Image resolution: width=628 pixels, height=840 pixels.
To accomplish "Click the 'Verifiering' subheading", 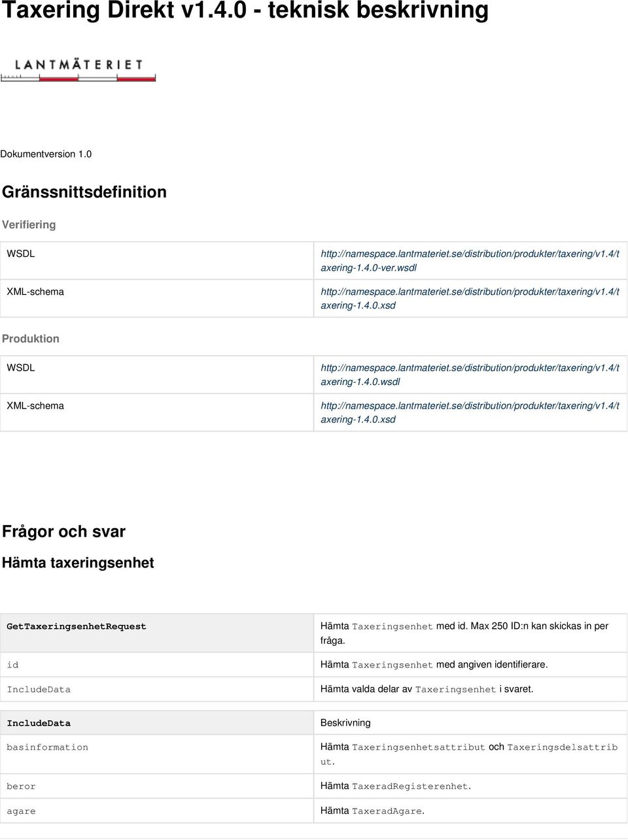I will [29, 225].
